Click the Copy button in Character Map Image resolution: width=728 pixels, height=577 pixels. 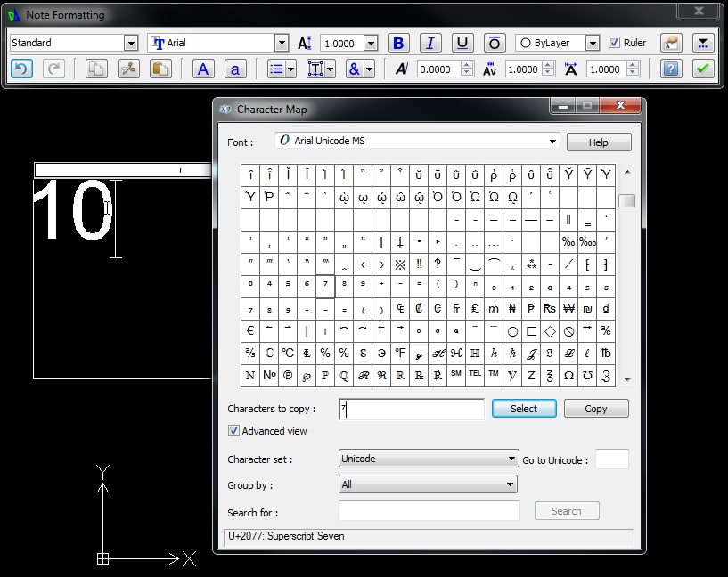[x=596, y=409]
